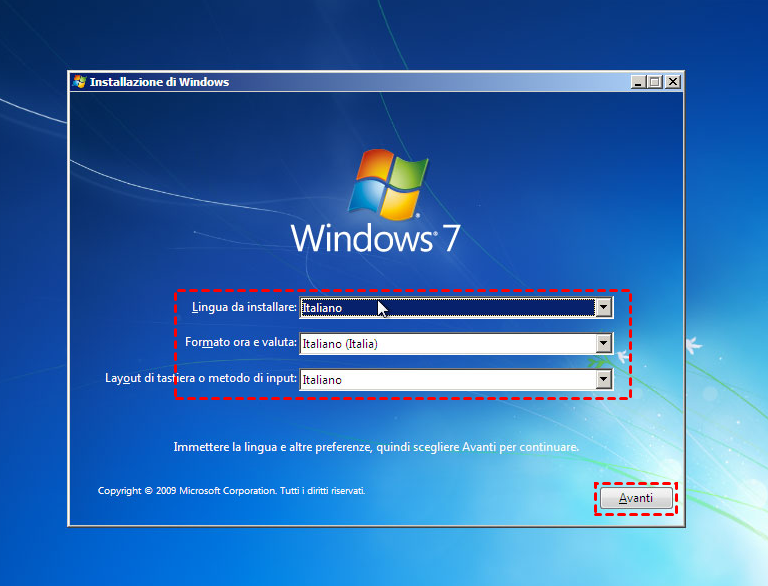Click the Copyright 2009 Microsoft Corporation text
The height and width of the screenshot is (586, 768).
tap(231, 490)
